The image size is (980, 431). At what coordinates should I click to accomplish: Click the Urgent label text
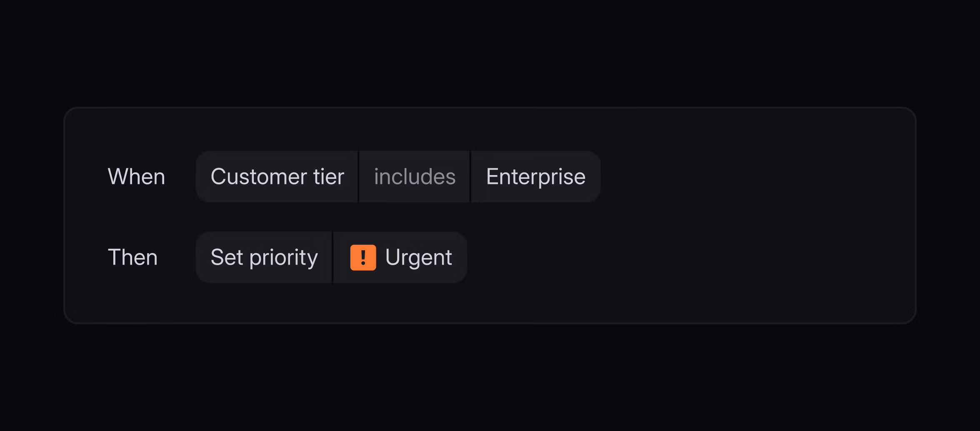(x=419, y=257)
